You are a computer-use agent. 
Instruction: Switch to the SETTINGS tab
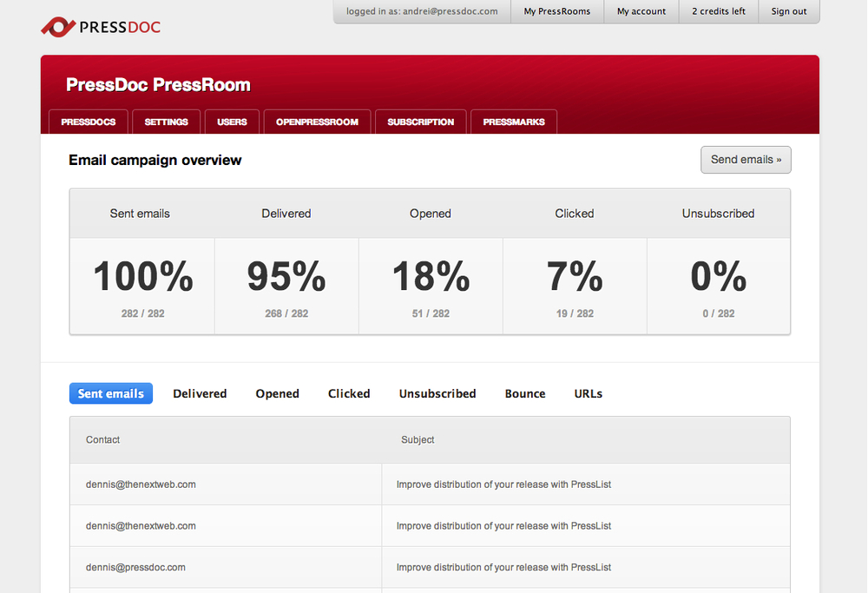(x=166, y=122)
